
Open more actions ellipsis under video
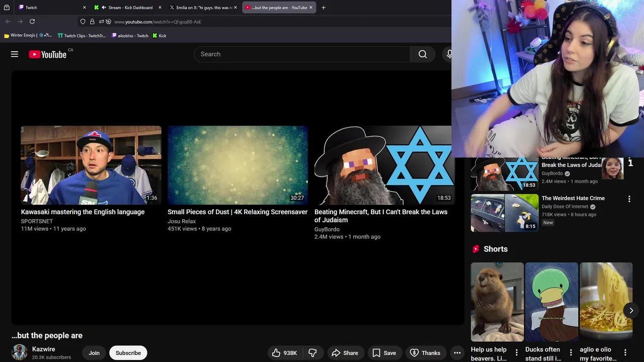pos(457,353)
